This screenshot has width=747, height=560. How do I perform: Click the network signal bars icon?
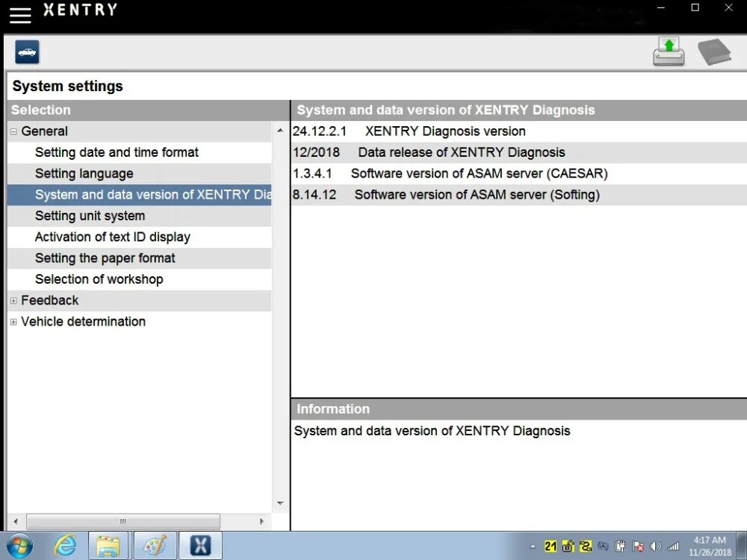(673, 547)
